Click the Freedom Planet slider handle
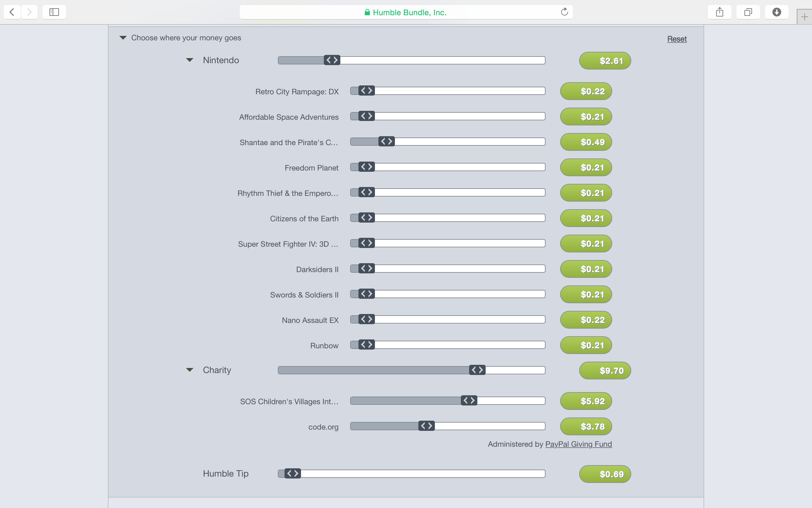This screenshot has height=508, width=812. (x=366, y=167)
